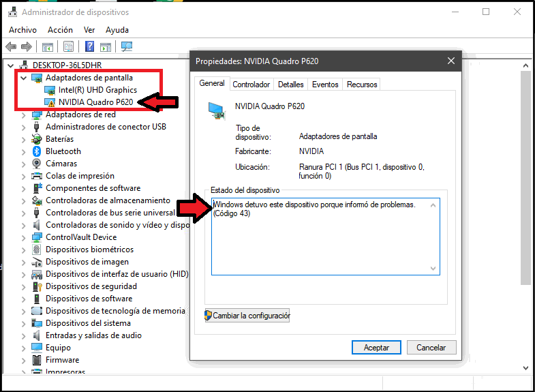Expand the Cámaras category chevron
Viewport: 535px width, 392px height.
point(24,164)
